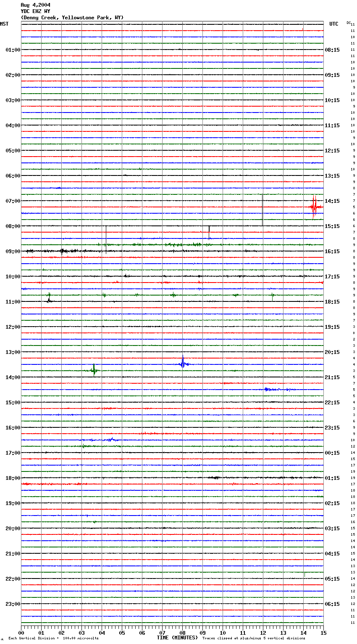The width and height of the screenshot is (357, 644).
Task: Select the "20:00" MST time label
Action: pos(13,529)
